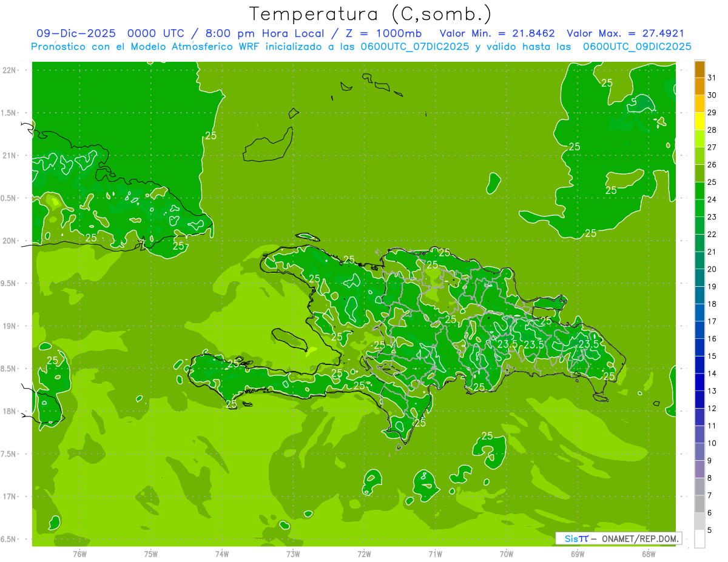Click the title "Temperatura (C,somb.)"
The height and width of the screenshot is (562, 728).
[371, 14]
